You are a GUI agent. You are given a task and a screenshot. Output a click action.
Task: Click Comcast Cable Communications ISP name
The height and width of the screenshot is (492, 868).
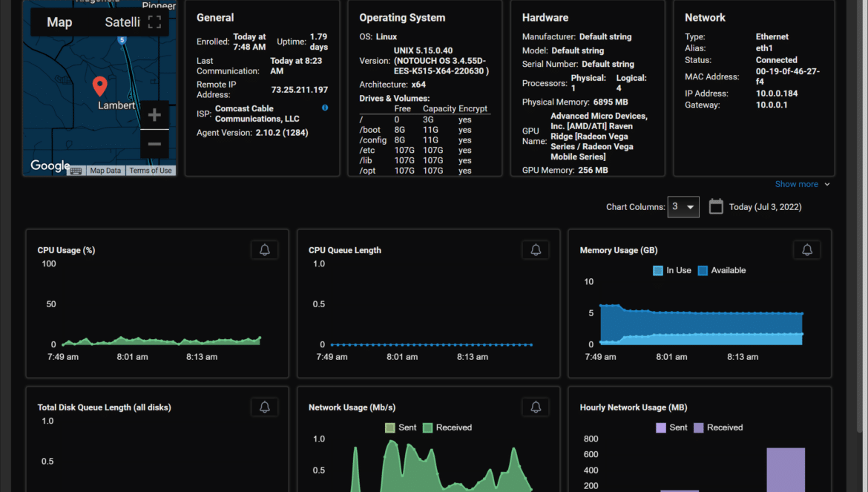257,114
